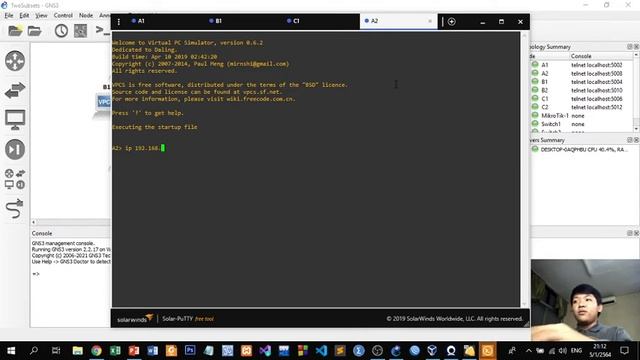Open Photoshop from the taskbar
Viewport: 640px width, 360px height.
[190, 351]
